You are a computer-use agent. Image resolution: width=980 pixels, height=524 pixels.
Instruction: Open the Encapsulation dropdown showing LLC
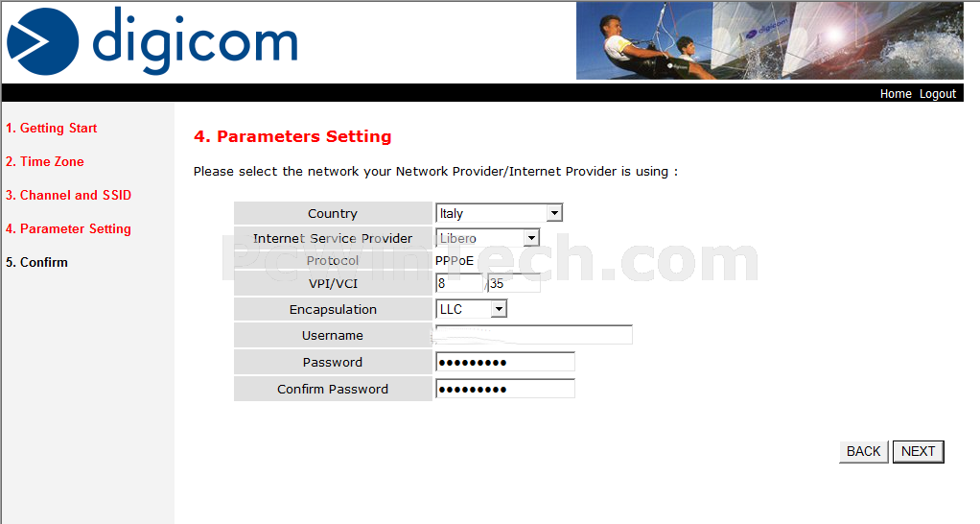471,309
